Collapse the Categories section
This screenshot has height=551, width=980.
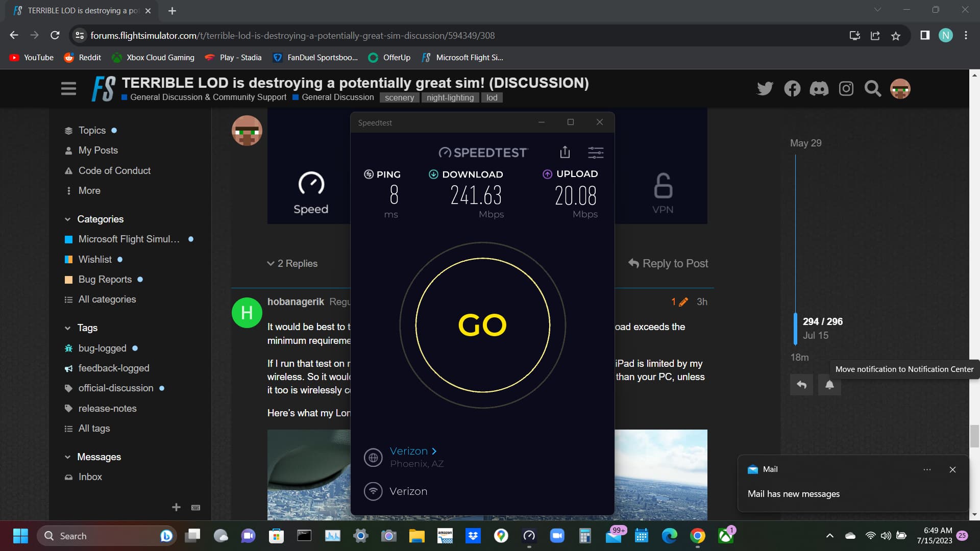(94, 219)
